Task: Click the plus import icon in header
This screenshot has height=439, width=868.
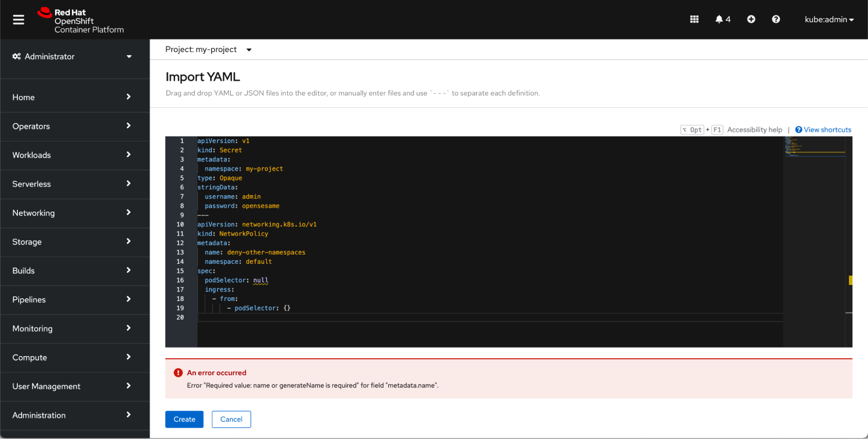Action: pos(751,20)
